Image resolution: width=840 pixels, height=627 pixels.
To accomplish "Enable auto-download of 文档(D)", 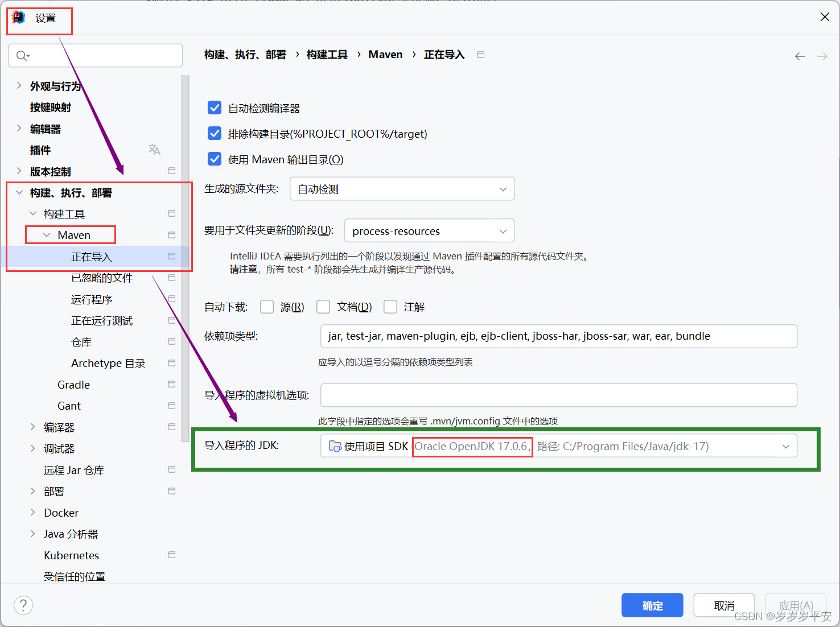I will [323, 307].
